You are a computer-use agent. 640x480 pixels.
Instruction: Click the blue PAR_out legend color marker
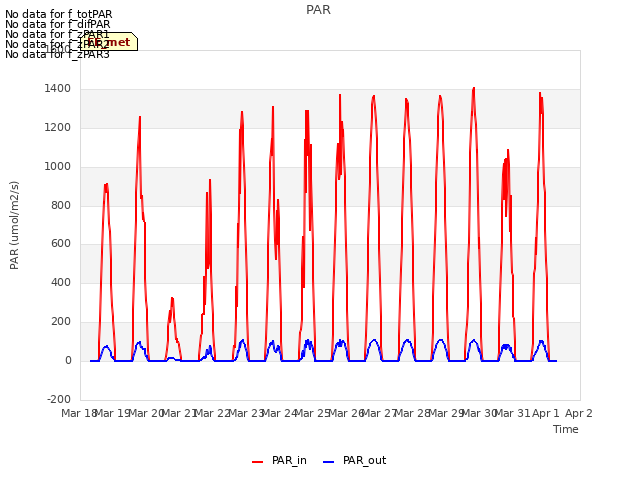pyautogui.click(x=329, y=462)
